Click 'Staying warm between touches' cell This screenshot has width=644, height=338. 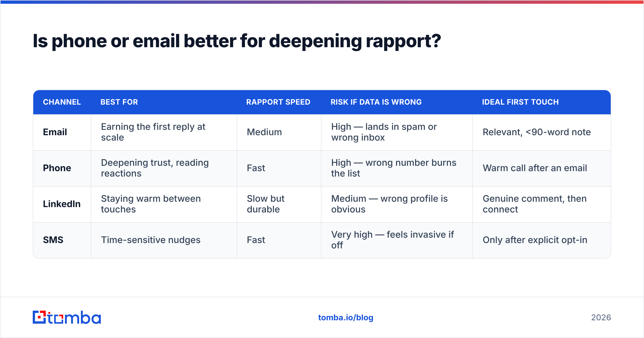[x=164, y=204]
